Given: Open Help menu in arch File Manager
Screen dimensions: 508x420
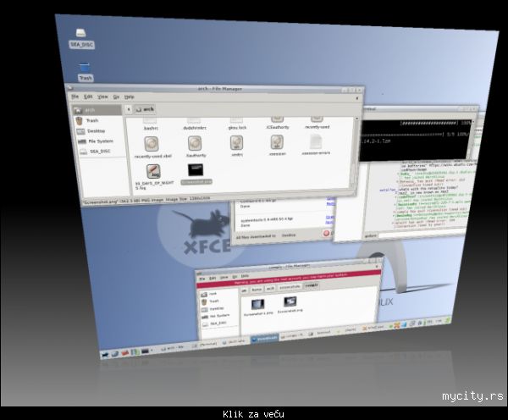Looking at the screenshot, I should [129, 97].
